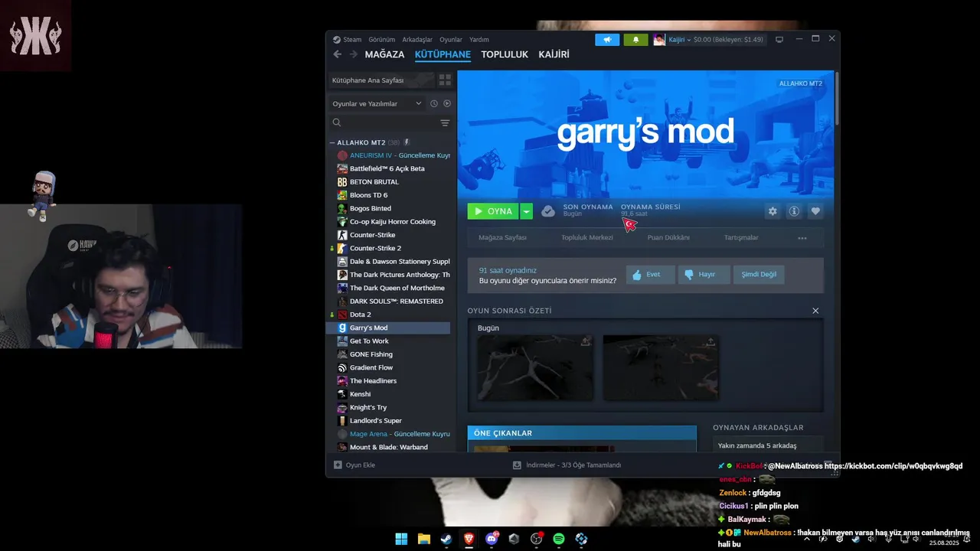The width and height of the screenshot is (980, 551).
Task: Open the library advanced filter icon
Action: tap(445, 122)
